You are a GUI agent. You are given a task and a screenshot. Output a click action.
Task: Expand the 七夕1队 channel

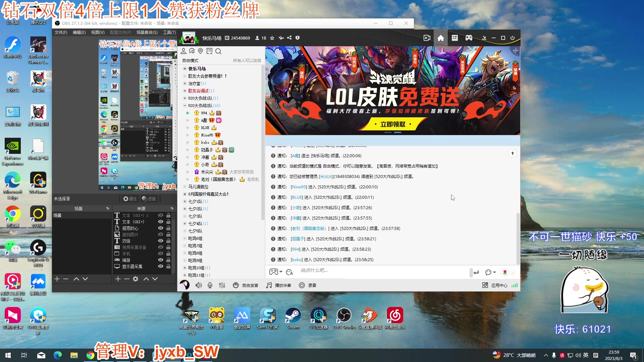[x=184, y=201]
